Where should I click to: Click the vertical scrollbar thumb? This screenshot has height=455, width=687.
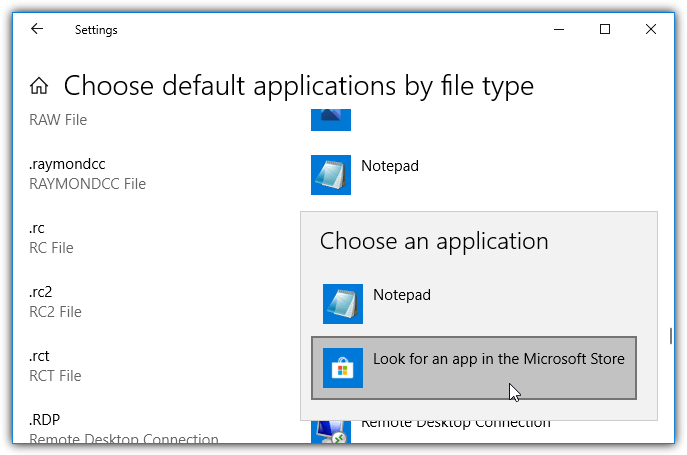pyautogui.click(x=670, y=336)
